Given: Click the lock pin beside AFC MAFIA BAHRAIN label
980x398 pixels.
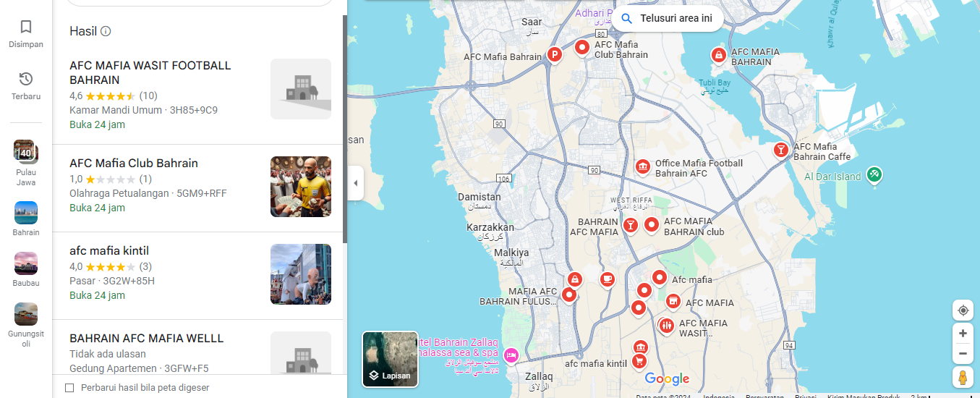Looking at the screenshot, I should 718,56.
